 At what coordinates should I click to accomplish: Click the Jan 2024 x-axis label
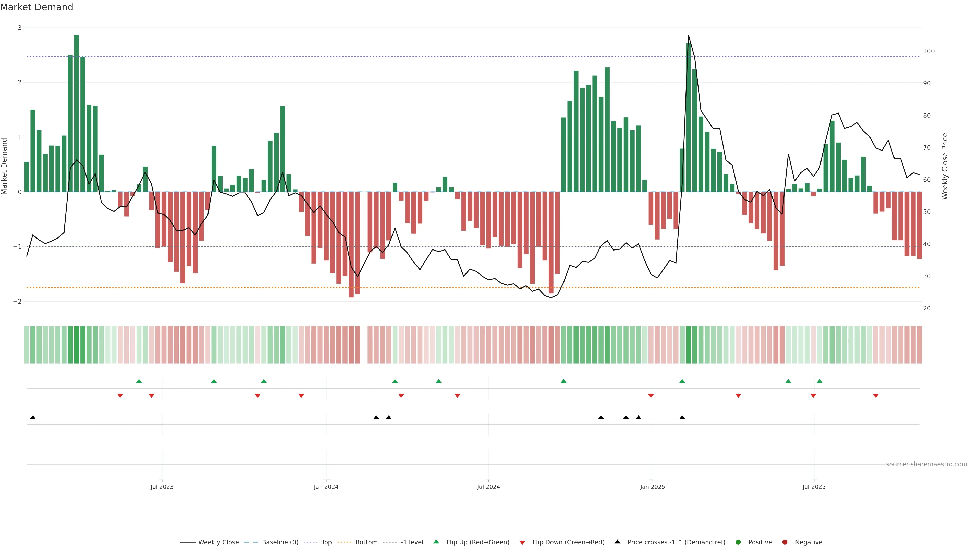pos(326,487)
